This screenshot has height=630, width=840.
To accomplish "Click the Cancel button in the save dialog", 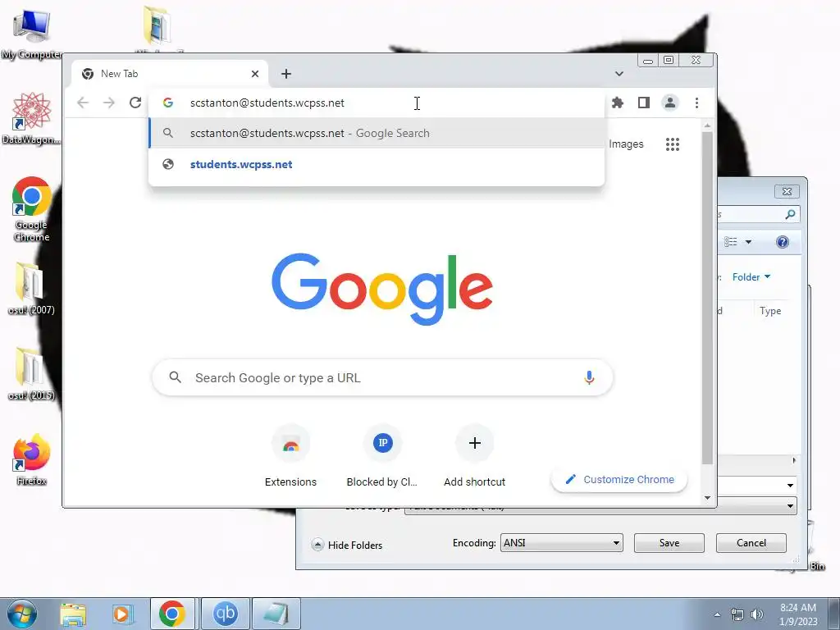I will point(751,543).
